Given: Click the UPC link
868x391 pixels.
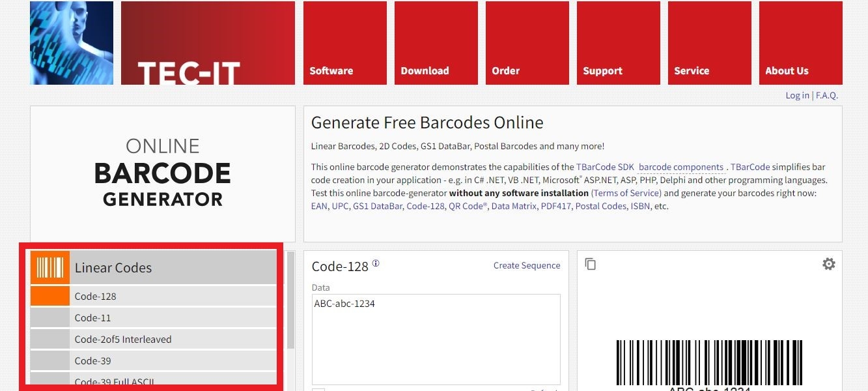Looking at the screenshot, I should pyautogui.click(x=340, y=206).
